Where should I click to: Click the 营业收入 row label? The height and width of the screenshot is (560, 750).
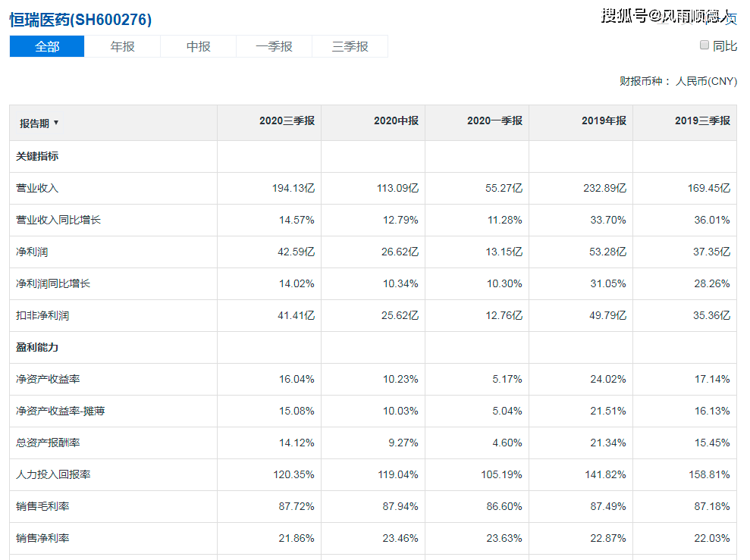(x=37, y=188)
